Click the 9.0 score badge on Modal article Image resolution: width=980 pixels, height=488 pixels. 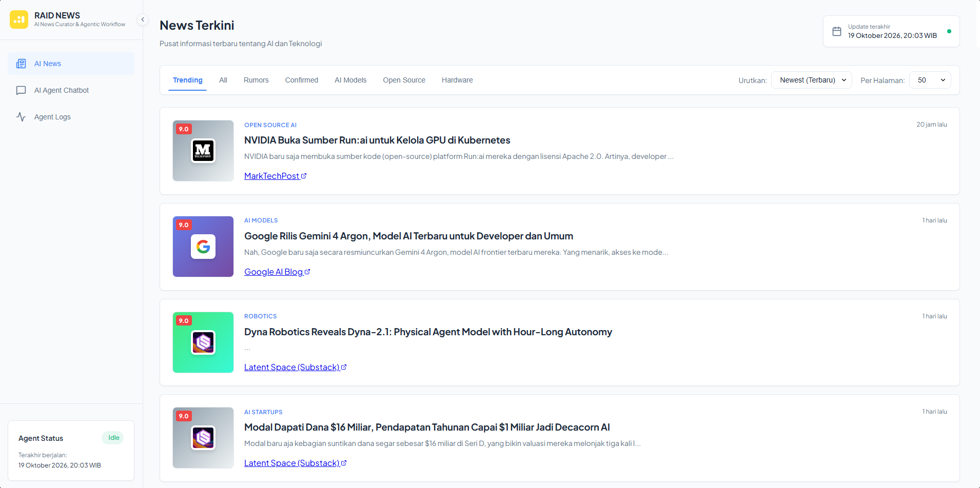click(184, 416)
